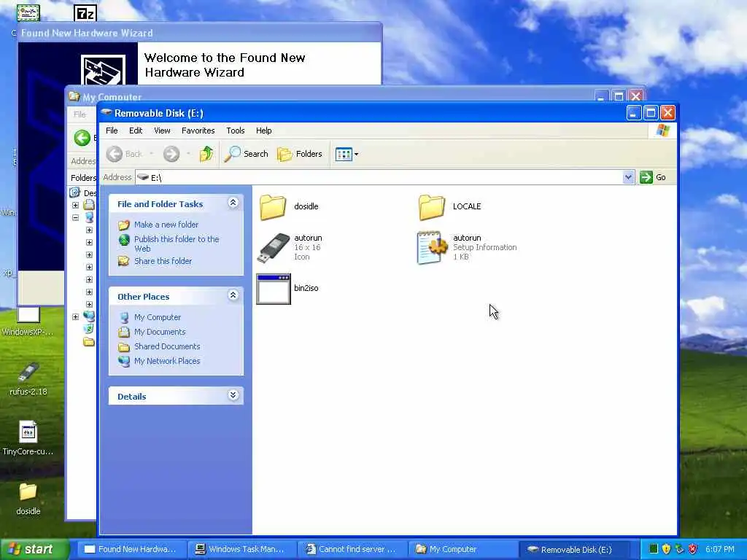The image size is (747, 560).
Task: Open the Edit menu
Action: [x=136, y=131]
